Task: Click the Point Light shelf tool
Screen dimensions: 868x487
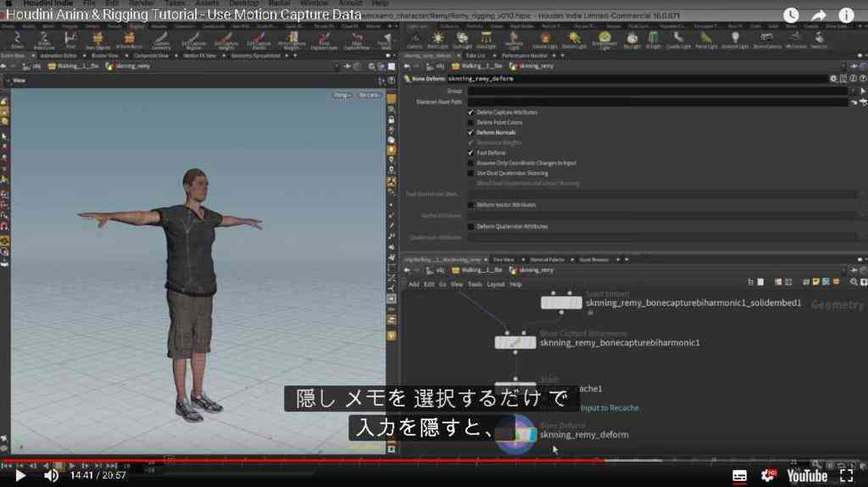Action: coord(437,39)
